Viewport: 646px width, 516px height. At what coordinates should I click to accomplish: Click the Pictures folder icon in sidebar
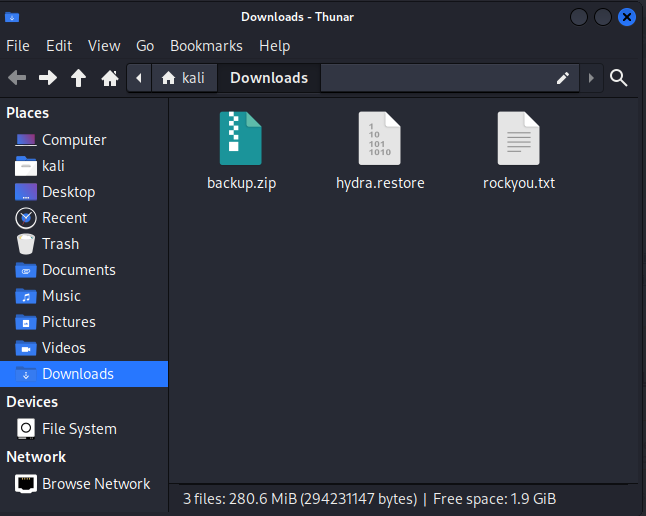(x=26, y=322)
